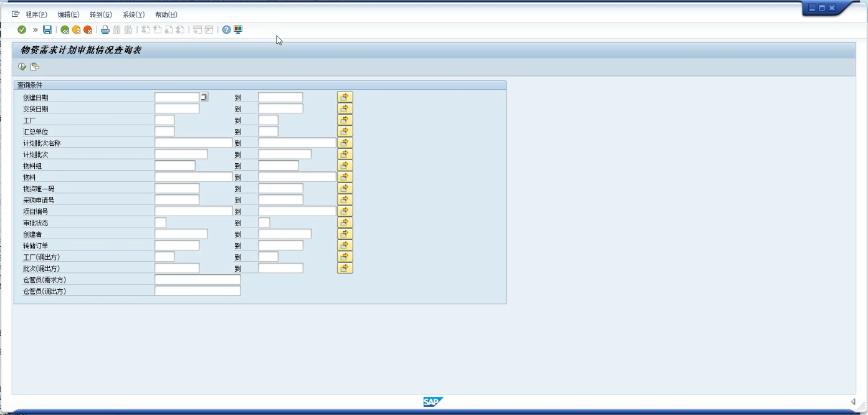Screen dimensions: 868x415
Task: Click multiple selection button for 项目编号
Action: coord(345,211)
